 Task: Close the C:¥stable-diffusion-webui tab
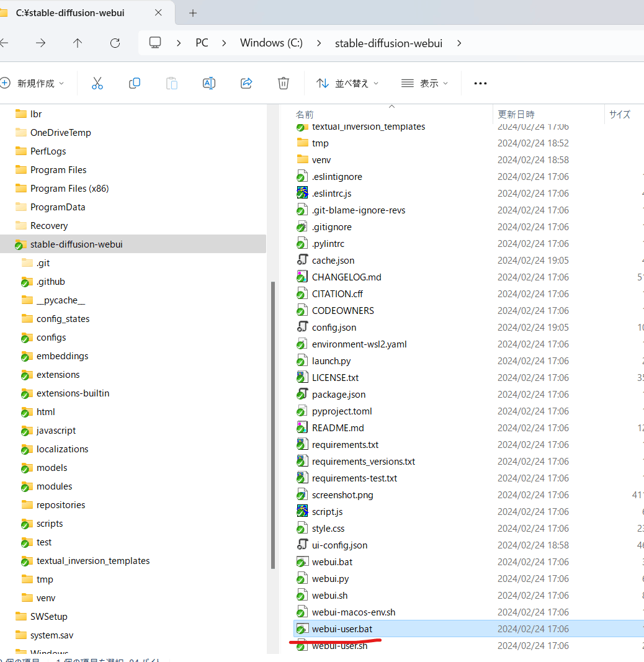coord(158,12)
